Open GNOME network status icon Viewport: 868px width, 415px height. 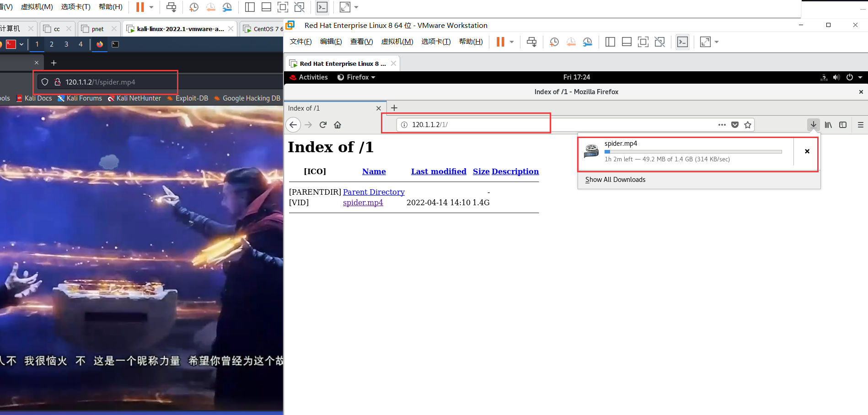[824, 77]
